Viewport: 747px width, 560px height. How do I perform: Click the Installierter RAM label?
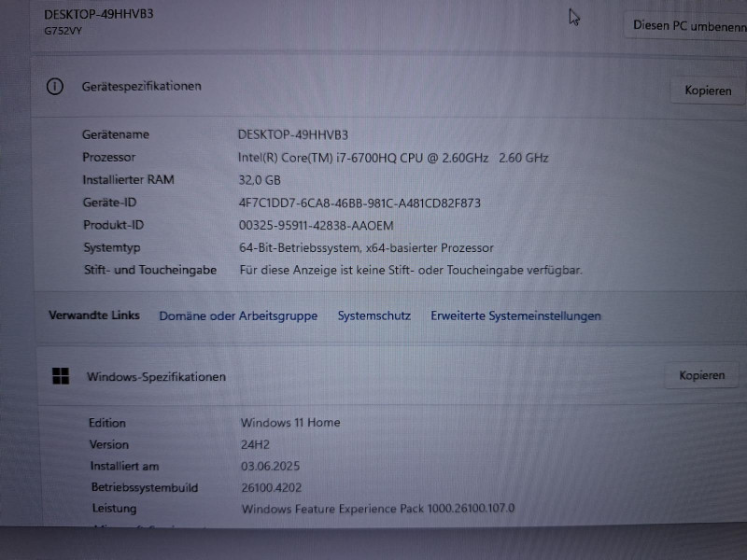[x=128, y=179]
